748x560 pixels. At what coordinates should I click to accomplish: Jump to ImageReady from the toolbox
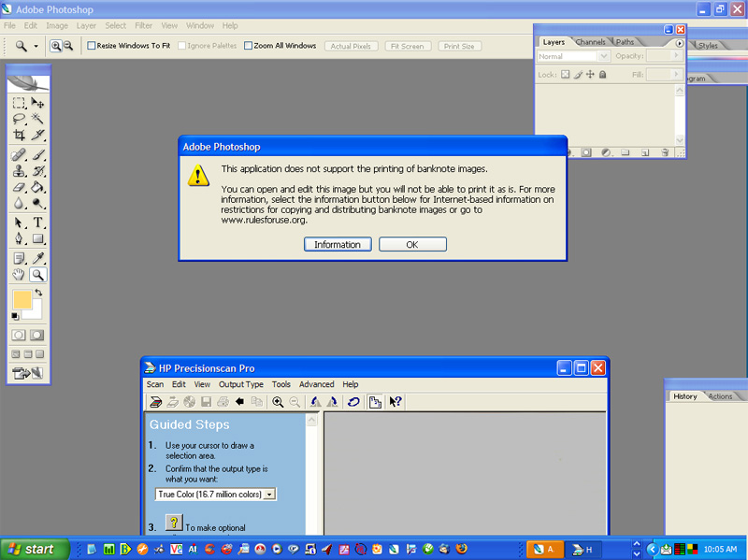coord(28,373)
